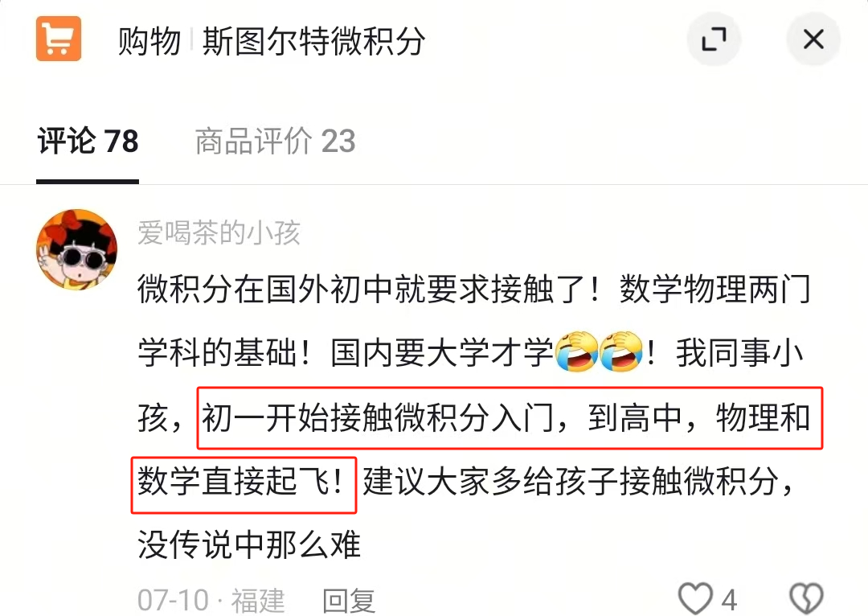Tap the red-boxed text 初一开始接触微积分入门
Image resolution: width=868 pixels, height=616 pixels.
click(378, 417)
